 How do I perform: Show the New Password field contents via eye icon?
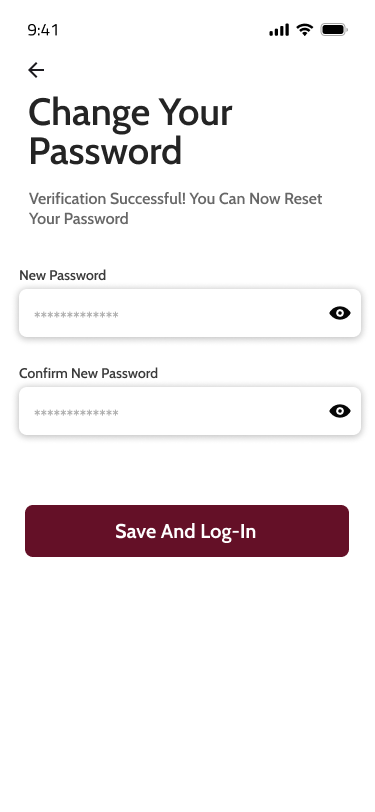coord(340,313)
